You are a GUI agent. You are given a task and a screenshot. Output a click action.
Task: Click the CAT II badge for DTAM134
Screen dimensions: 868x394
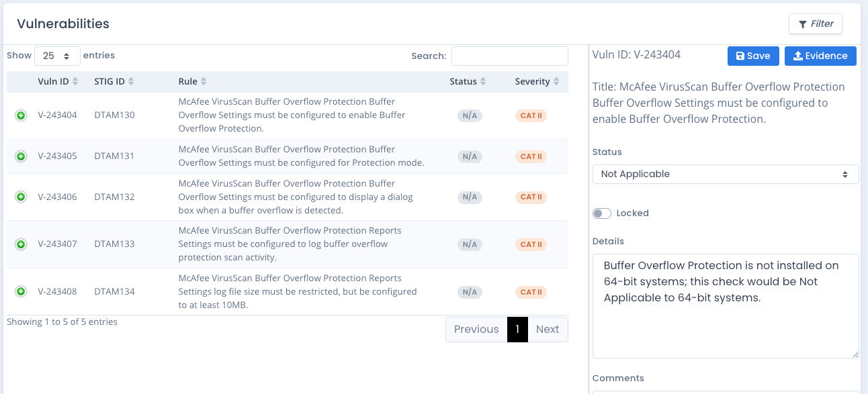[531, 292]
